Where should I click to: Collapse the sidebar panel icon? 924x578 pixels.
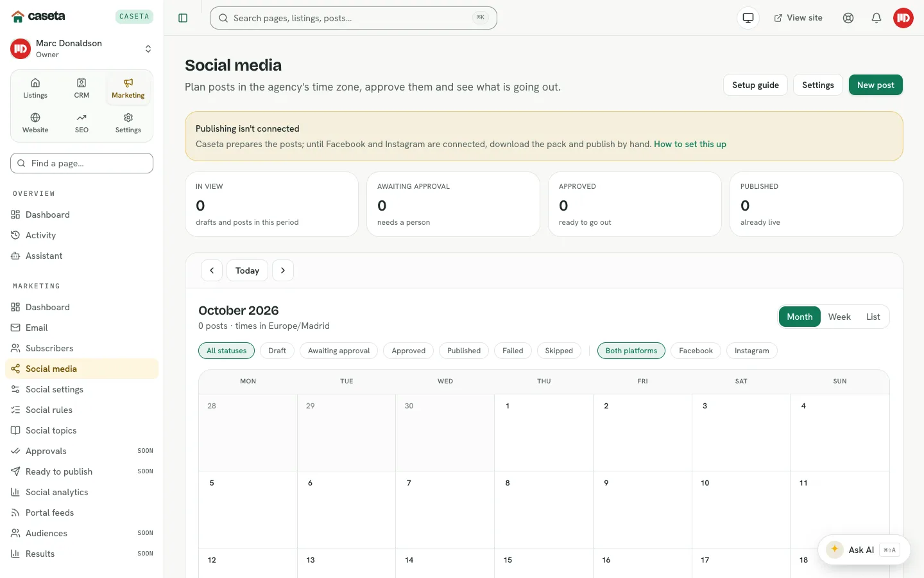pos(183,18)
